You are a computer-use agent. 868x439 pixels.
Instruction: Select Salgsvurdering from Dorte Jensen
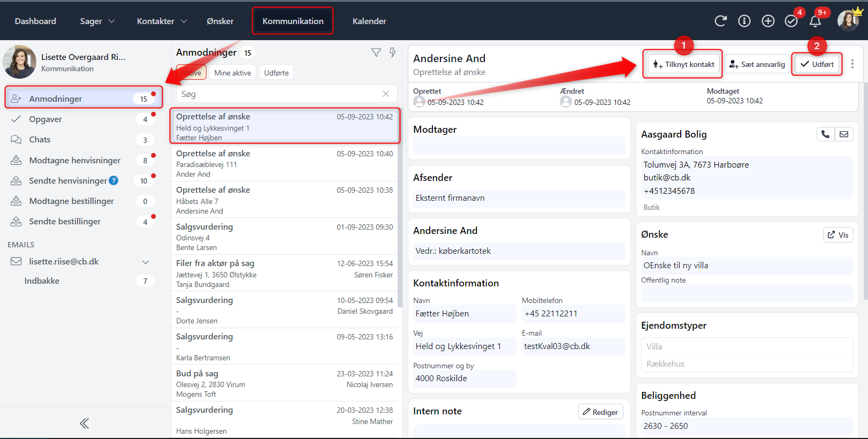[x=285, y=310]
